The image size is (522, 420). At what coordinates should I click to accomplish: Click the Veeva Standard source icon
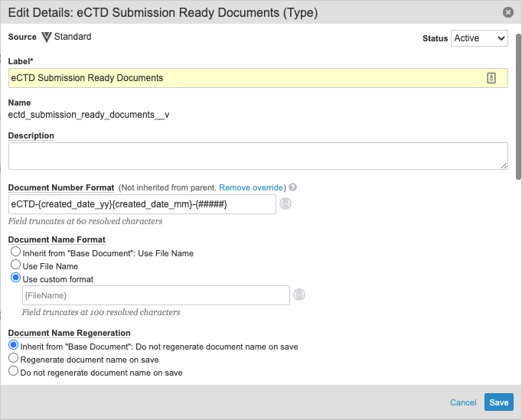[x=47, y=37]
